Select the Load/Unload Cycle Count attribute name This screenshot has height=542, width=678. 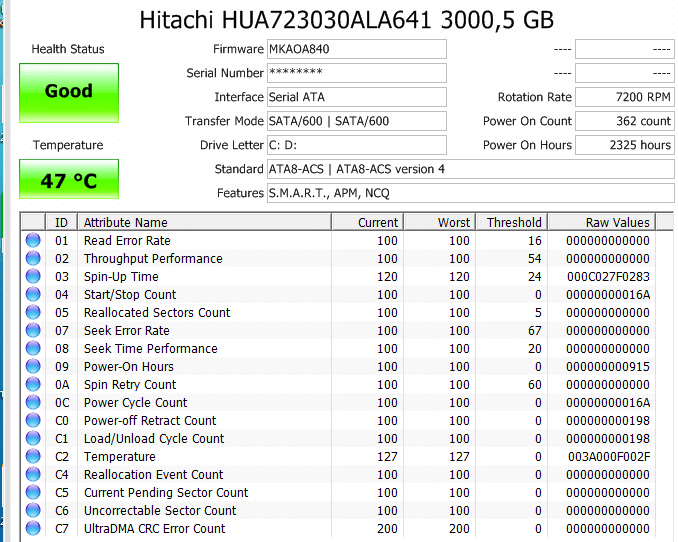(154, 439)
